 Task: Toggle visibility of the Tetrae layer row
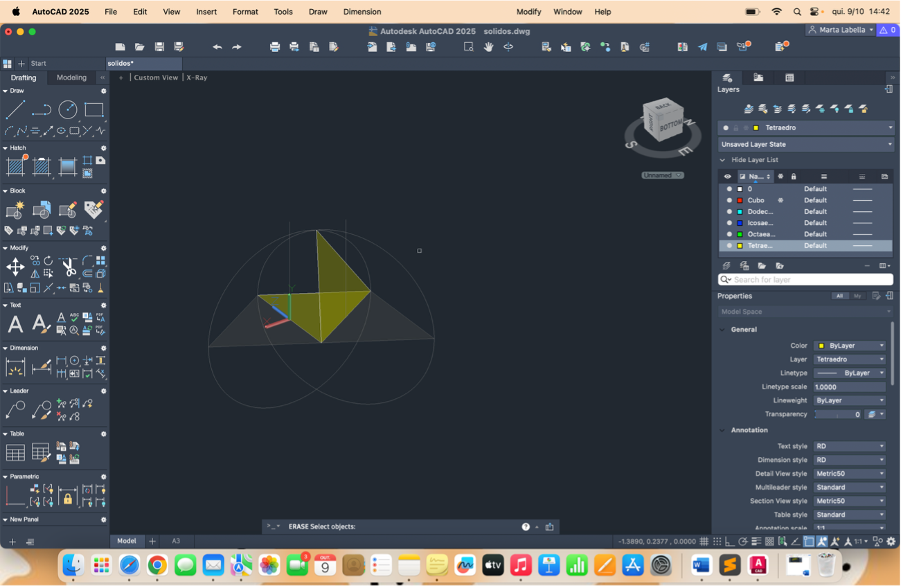tap(729, 246)
